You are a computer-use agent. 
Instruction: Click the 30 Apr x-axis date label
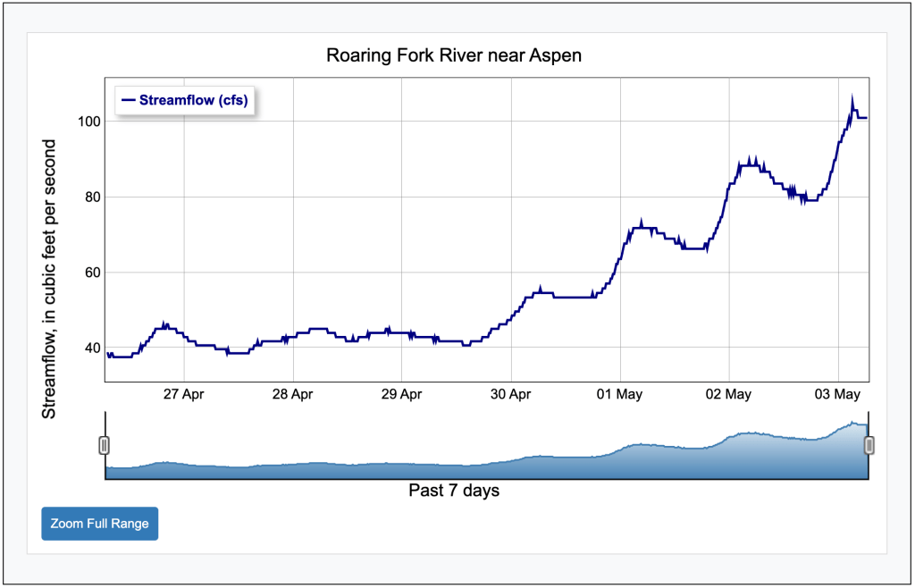point(511,393)
